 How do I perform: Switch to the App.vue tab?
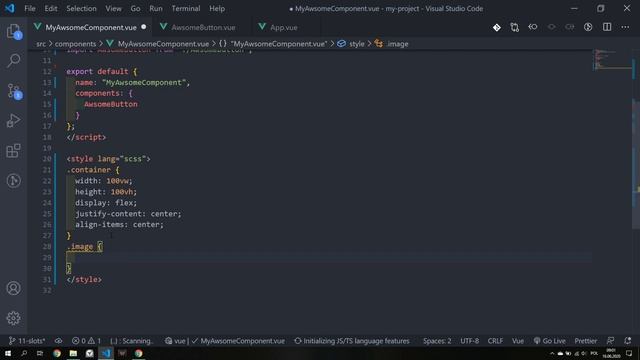[284, 27]
